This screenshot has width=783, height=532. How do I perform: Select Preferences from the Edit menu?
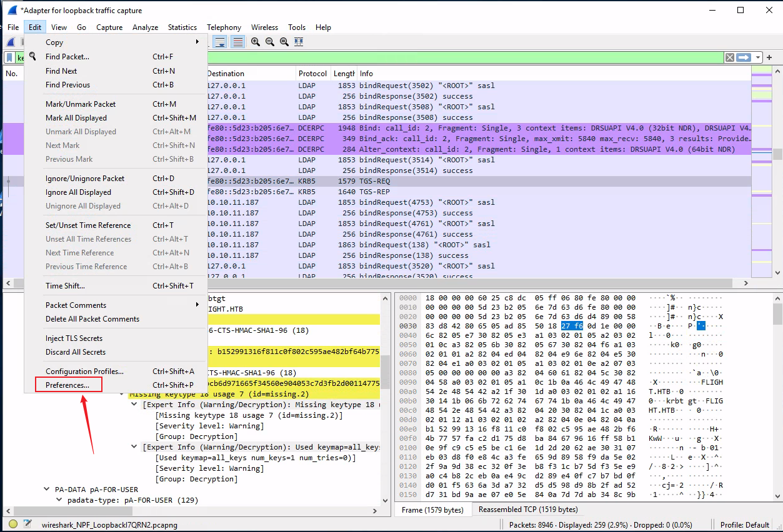tap(67, 385)
